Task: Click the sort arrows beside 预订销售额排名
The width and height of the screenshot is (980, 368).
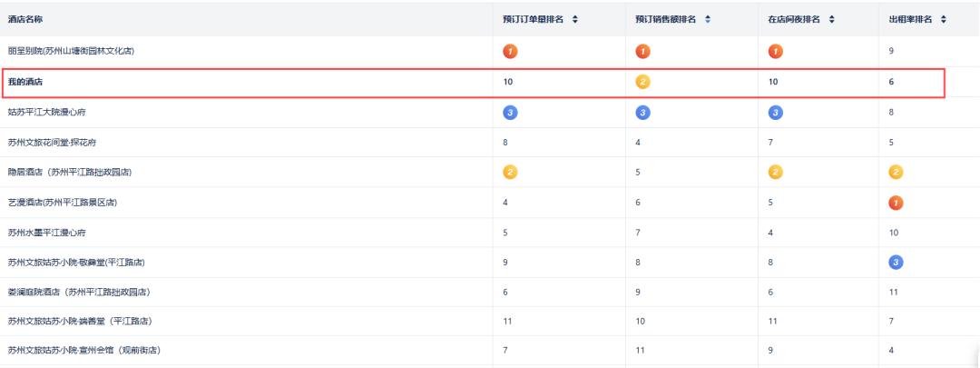Action: tap(708, 19)
